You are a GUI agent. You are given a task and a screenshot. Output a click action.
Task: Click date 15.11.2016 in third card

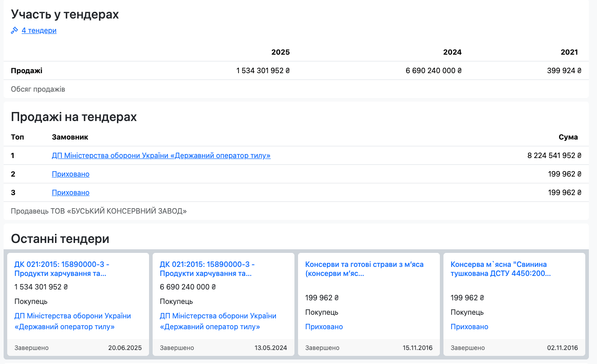tap(418, 348)
